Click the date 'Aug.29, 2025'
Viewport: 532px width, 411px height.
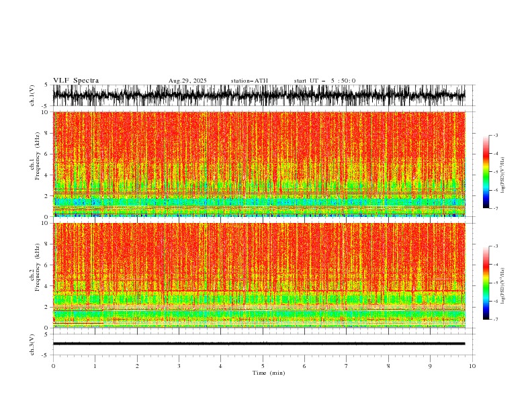pos(187,81)
